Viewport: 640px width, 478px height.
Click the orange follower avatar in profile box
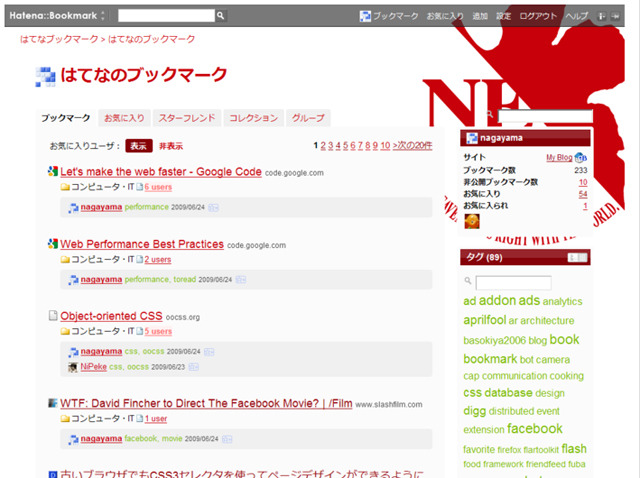[x=472, y=222]
